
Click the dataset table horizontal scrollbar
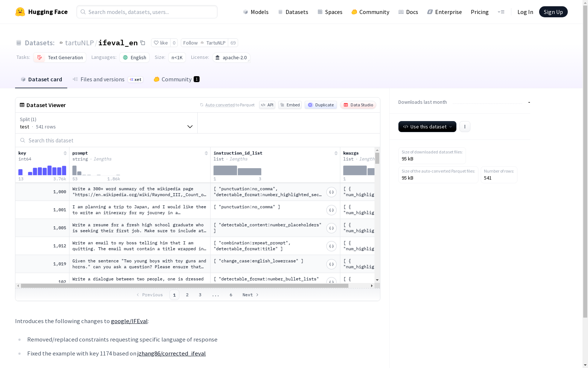pyautogui.click(x=184, y=286)
